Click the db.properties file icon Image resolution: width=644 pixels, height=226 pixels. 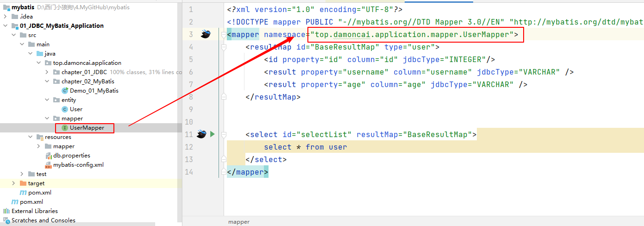[48, 156]
